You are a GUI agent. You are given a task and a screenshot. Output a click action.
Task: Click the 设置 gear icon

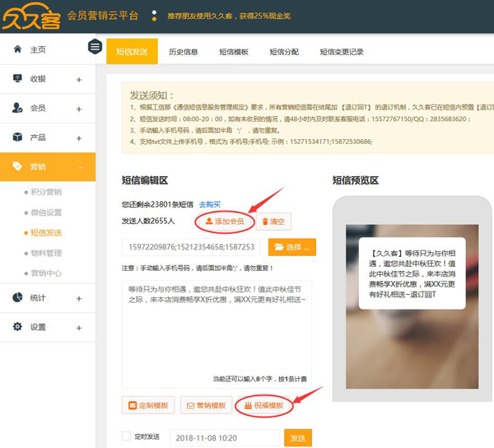pyautogui.click(x=17, y=327)
